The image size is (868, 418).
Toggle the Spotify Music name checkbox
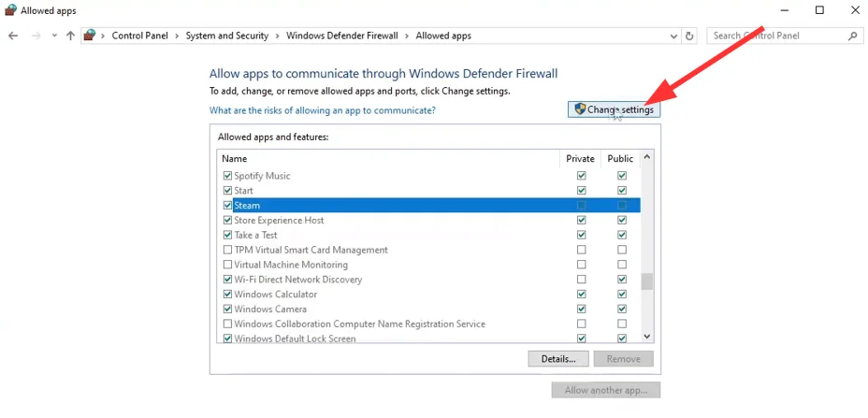[x=227, y=176]
